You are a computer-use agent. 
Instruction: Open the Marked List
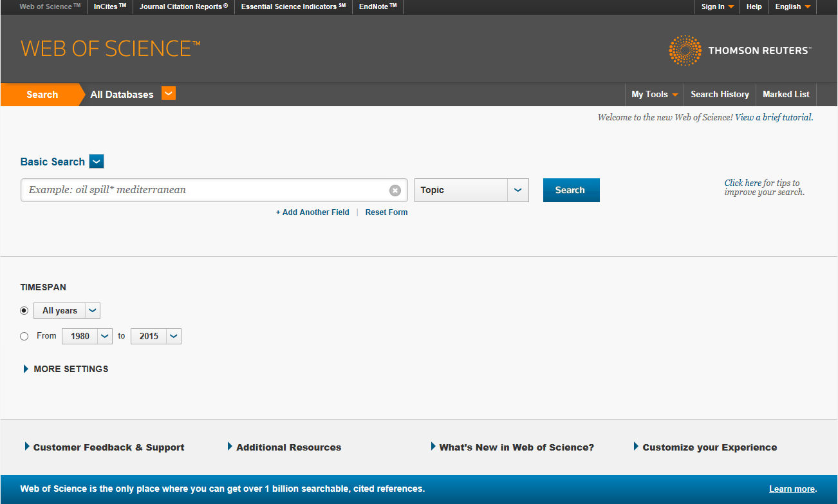tap(786, 94)
